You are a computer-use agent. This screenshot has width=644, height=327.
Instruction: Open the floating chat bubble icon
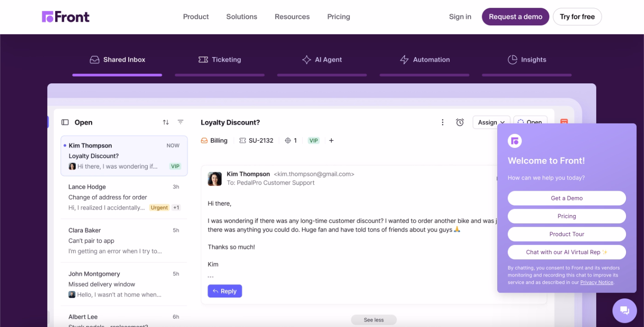624,310
